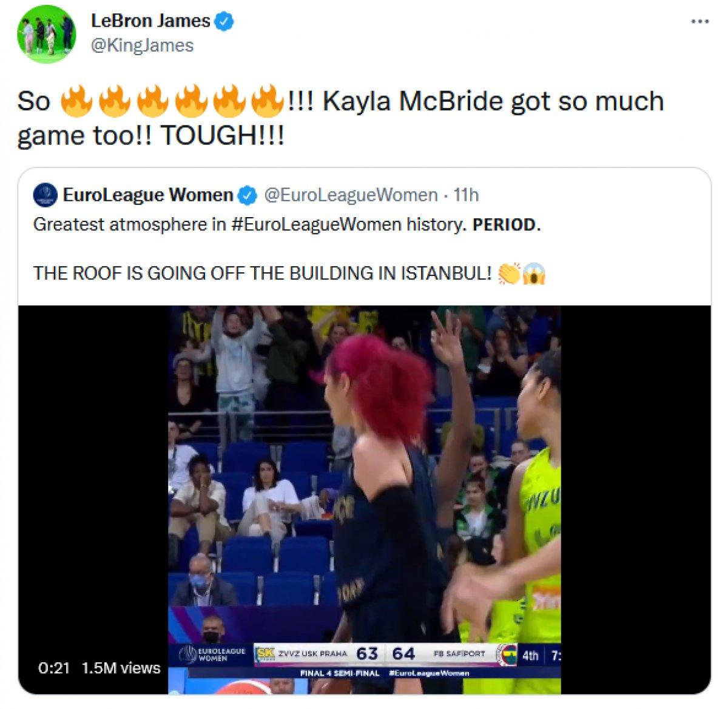Click the first fire emoji in tweet
728x709 pixels.
click(x=77, y=101)
